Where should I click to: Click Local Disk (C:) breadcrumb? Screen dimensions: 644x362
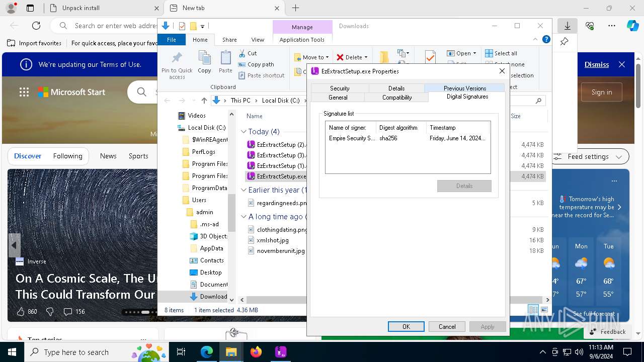pos(281,101)
